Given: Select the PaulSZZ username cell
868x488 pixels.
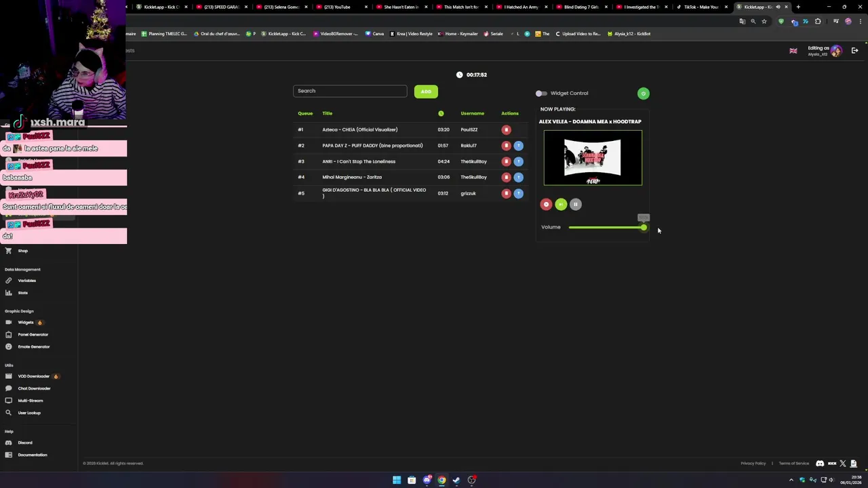Looking at the screenshot, I should click(x=469, y=129).
